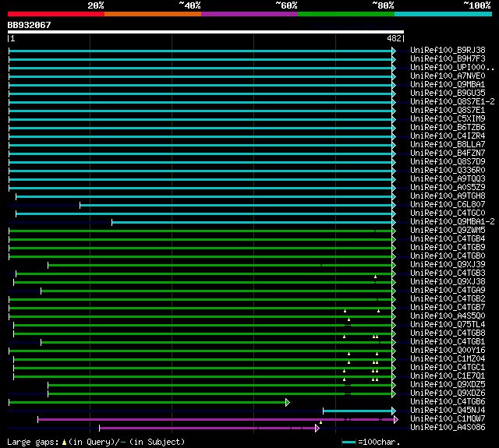This screenshot has width=499, height=448.
Task: Click the 482 query end position label
Action: tap(394, 38)
